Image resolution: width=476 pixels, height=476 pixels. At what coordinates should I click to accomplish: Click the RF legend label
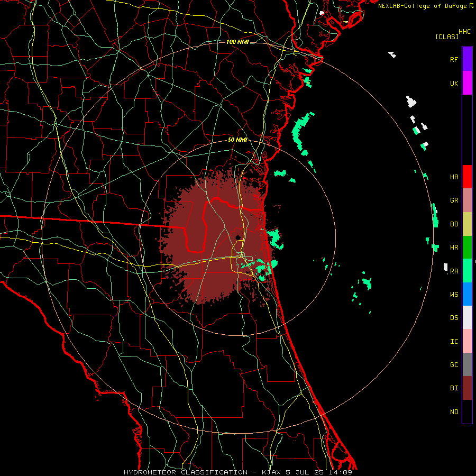[454, 59]
